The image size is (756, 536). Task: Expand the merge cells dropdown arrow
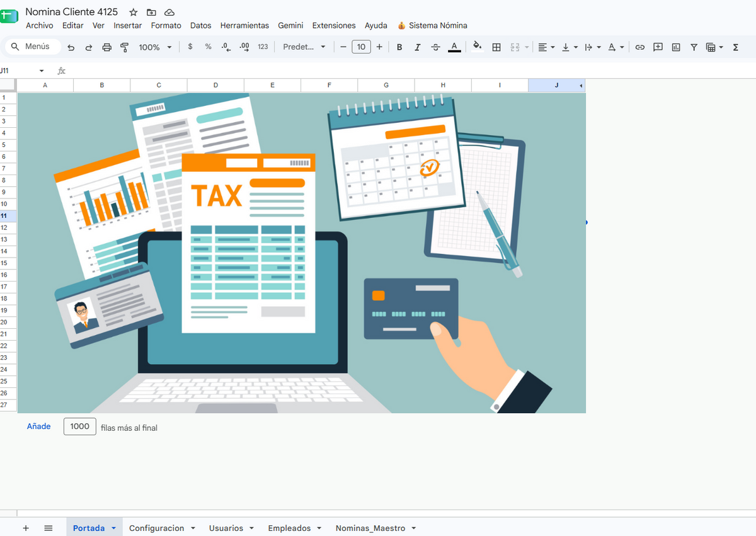(527, 47)
